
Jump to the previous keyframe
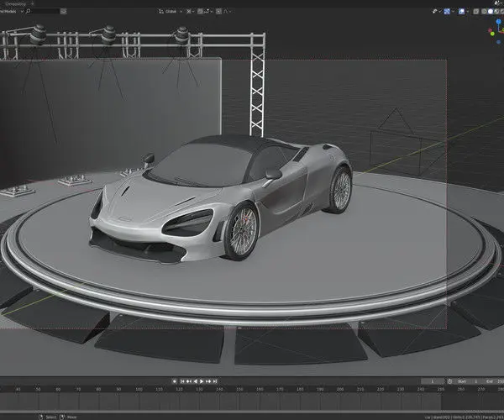coord(189,381)
